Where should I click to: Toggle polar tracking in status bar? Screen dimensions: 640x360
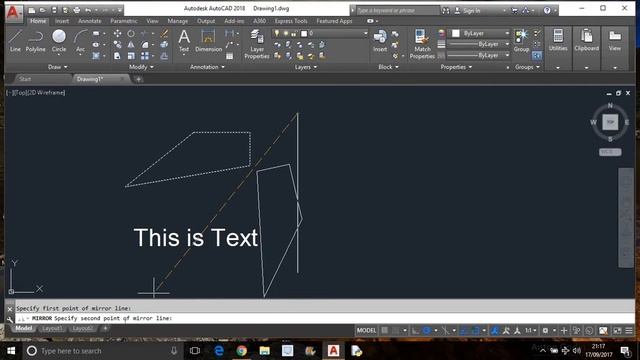(426, 330)
